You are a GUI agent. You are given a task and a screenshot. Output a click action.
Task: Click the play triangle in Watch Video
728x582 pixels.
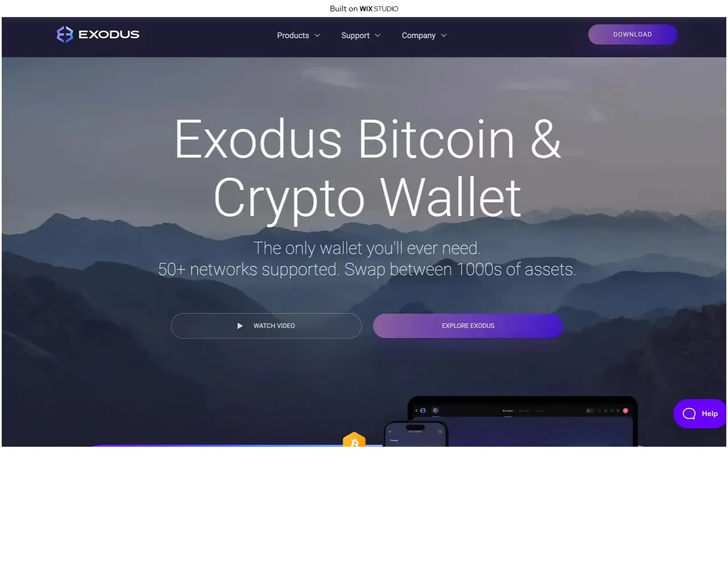tap(240, 326)
